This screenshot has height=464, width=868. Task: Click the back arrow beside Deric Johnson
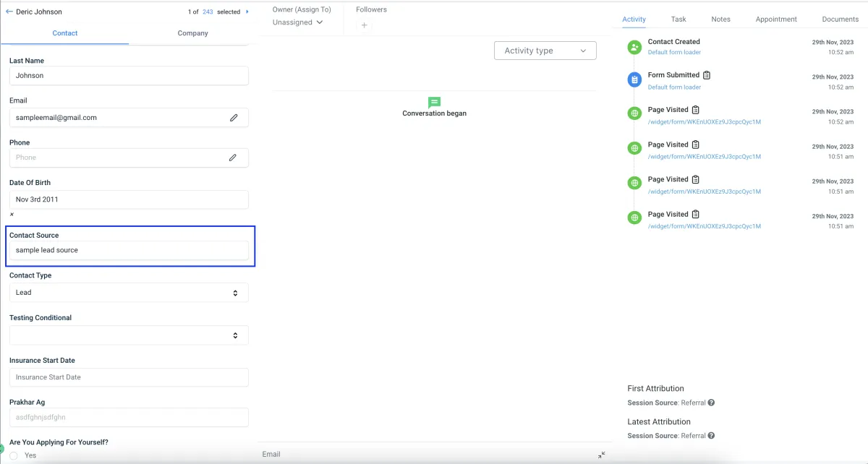click(x=9, y=12)
